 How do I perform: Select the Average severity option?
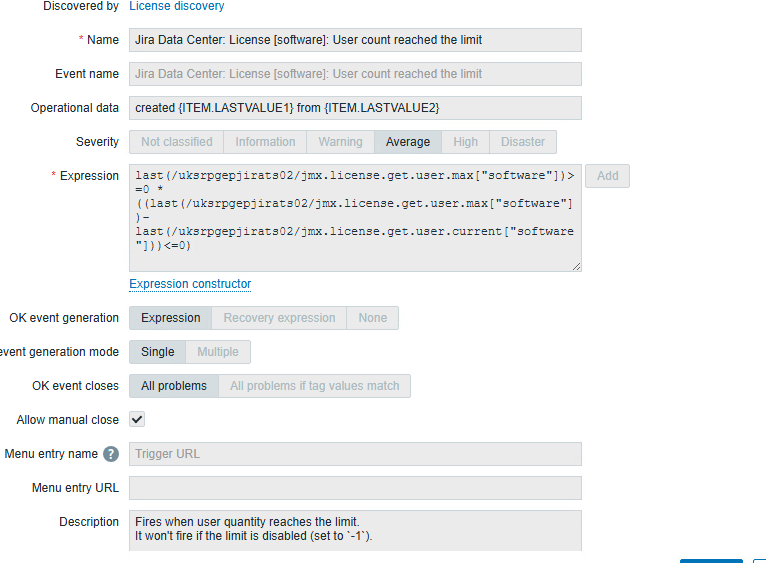[407, 142]
